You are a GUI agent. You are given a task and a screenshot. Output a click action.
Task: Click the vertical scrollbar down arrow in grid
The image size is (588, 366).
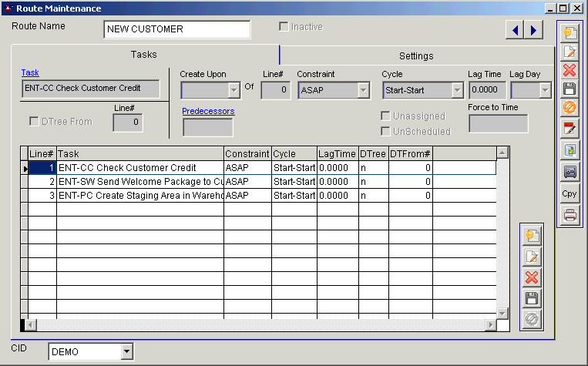[502, 313]
